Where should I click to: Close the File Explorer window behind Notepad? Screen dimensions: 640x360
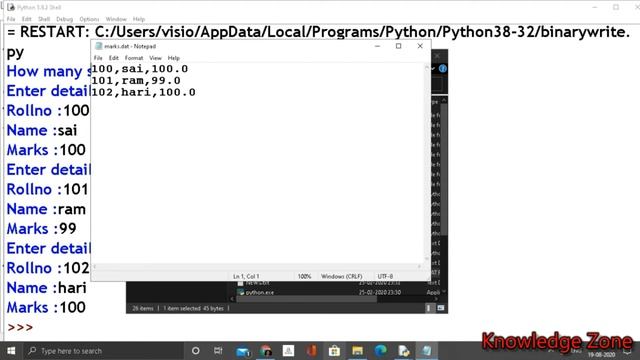pyautogui.click(x=438, y=56)
